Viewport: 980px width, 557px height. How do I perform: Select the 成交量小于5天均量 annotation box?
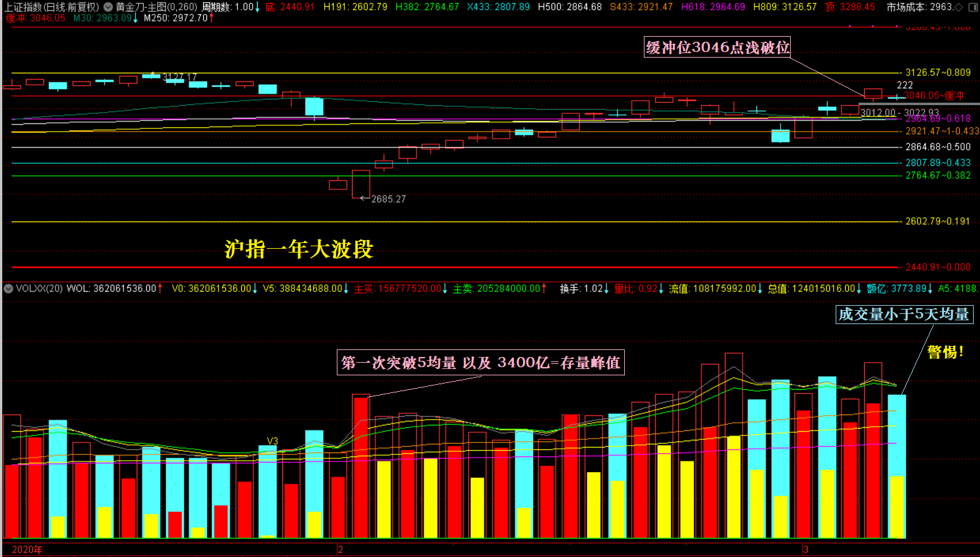(904, 315)
